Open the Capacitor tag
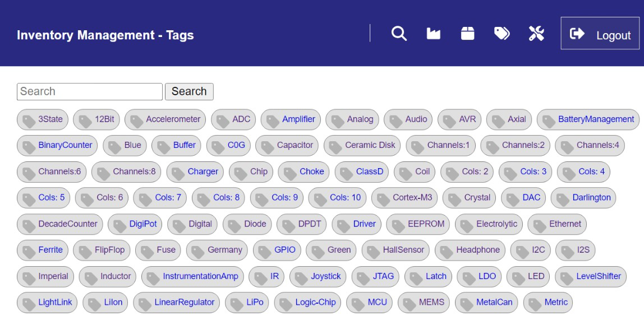The image size is (644, 316). [x=287, y=145]
